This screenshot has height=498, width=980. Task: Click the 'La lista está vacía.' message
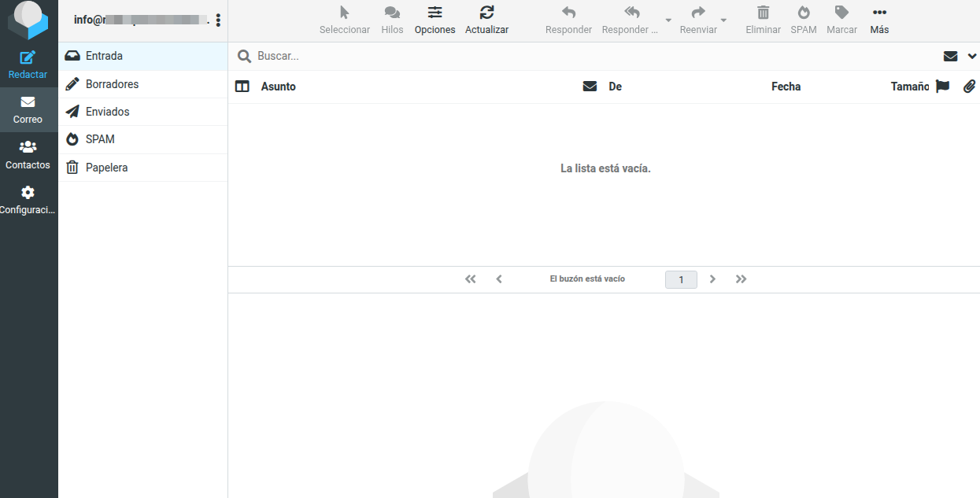coord(605,168)
